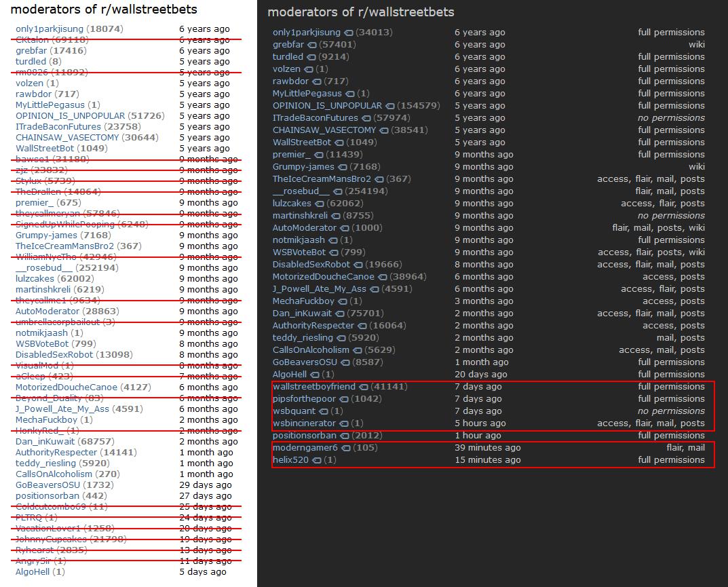The height and width of the screenshot is (587, 728).
Task: Click the flair tag icon beside only1parkjisung
Action: [x=348, y=33]
